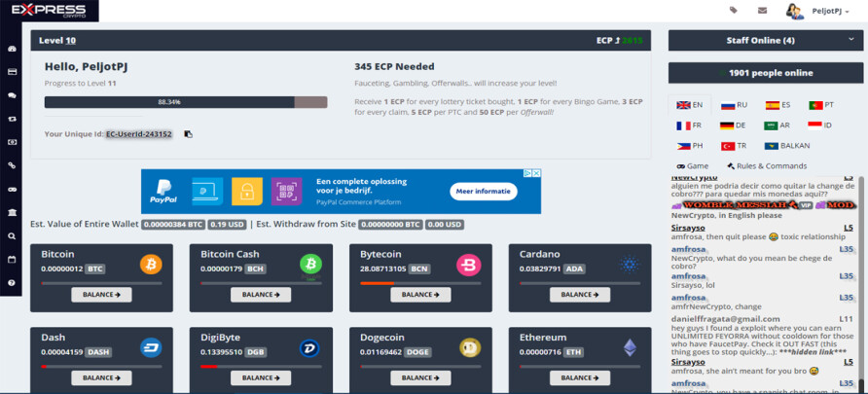Open the dashboard gauge icon in sidebar
The image size is (868, 394).
pos(12,49)
